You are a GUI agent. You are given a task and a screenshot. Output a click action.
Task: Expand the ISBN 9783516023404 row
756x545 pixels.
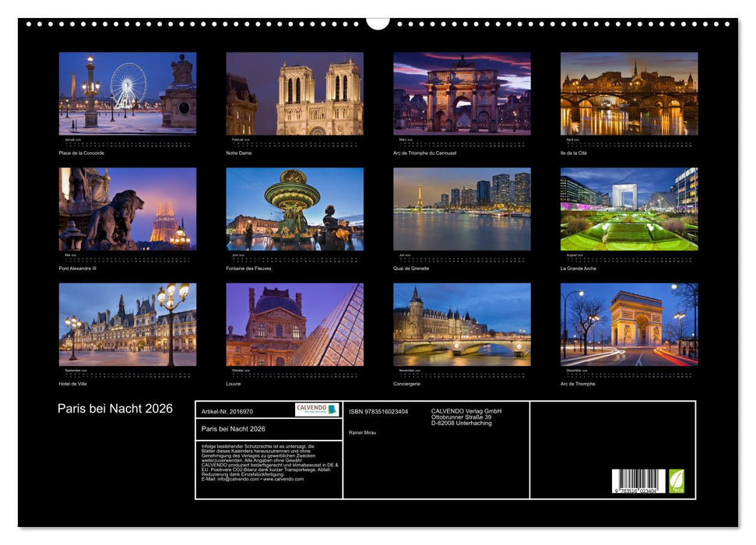click(x=382, y=410)
